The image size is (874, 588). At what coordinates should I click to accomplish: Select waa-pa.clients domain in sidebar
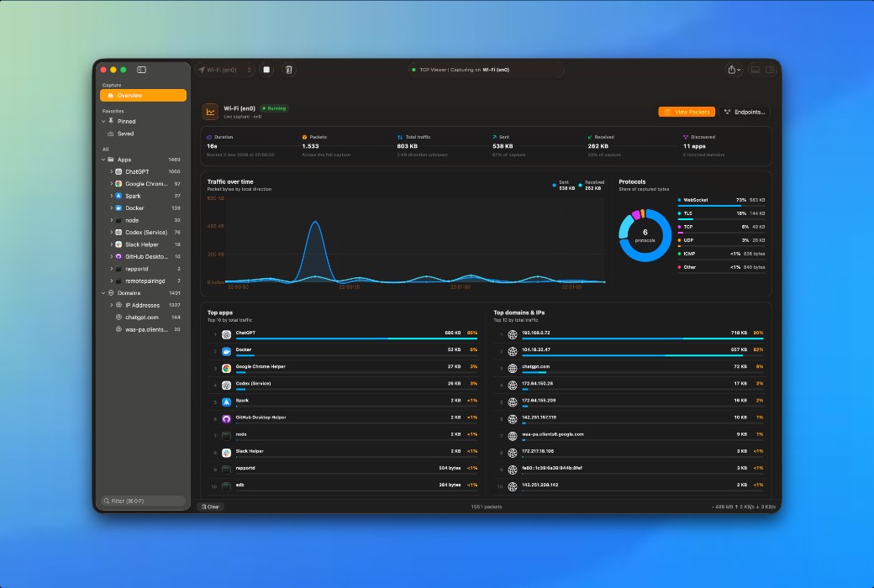143,329
